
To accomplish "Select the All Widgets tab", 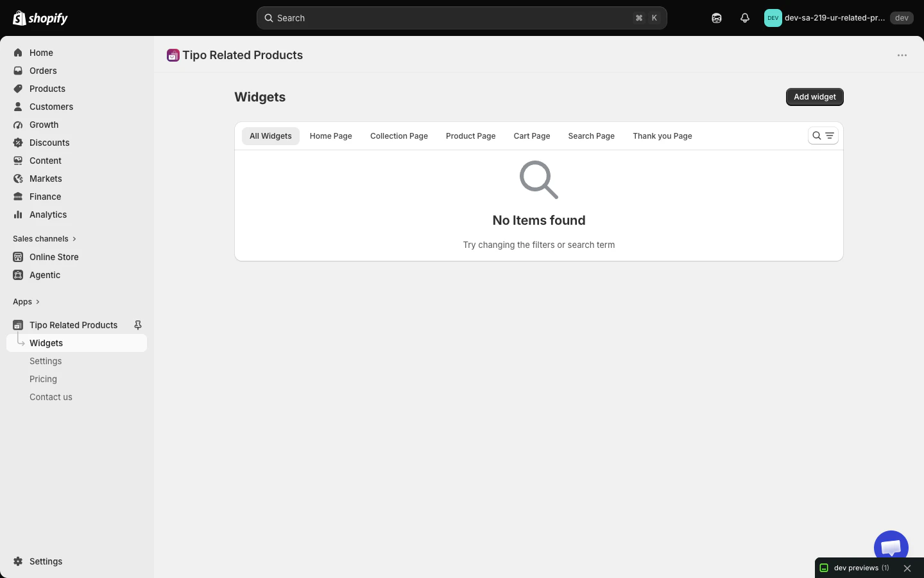I will pos(271,136).
